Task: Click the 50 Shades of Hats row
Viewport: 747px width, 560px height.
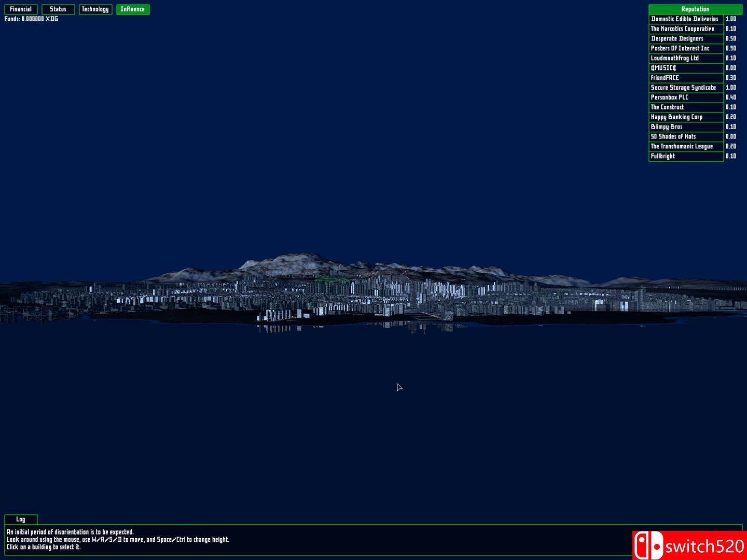Action: pos(685,136)
